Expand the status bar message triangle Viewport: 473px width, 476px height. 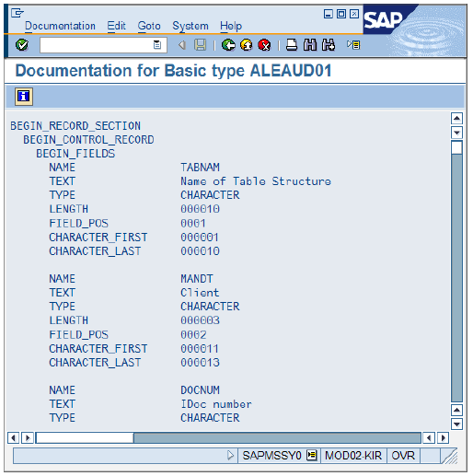[231, 456]
